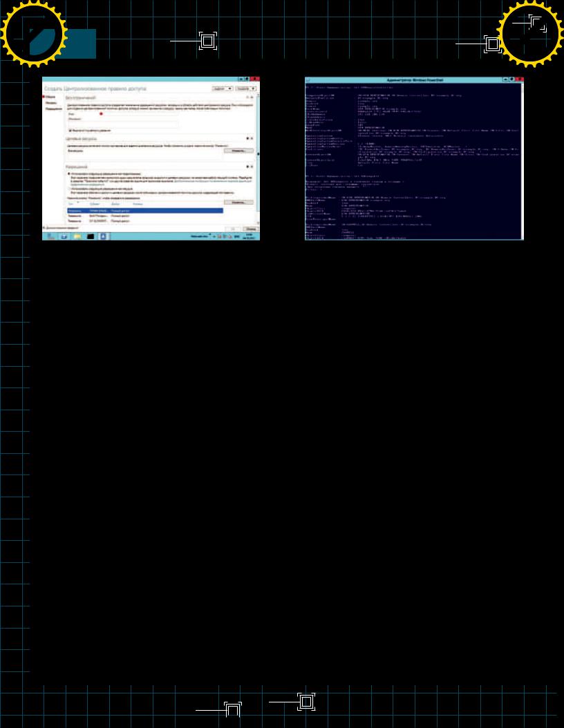Collapse the Общие section with its arrow
The width and height of the screenshot is (564, 728).
click(x=252, y=97)
